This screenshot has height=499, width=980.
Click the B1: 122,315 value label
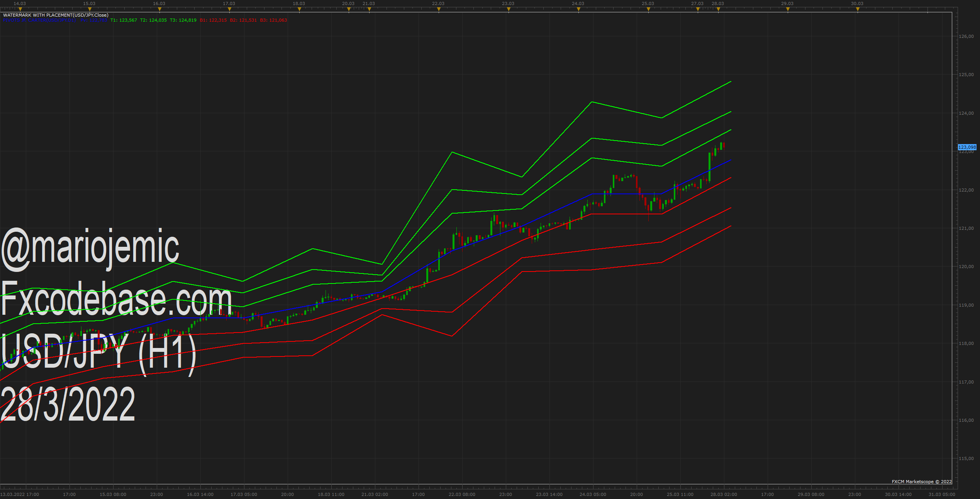(x=213, y=20)
